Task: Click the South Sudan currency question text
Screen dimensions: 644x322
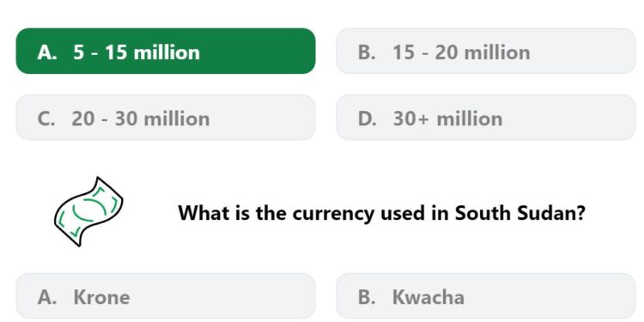Action: pyautogui.click(x=381, y=213)
